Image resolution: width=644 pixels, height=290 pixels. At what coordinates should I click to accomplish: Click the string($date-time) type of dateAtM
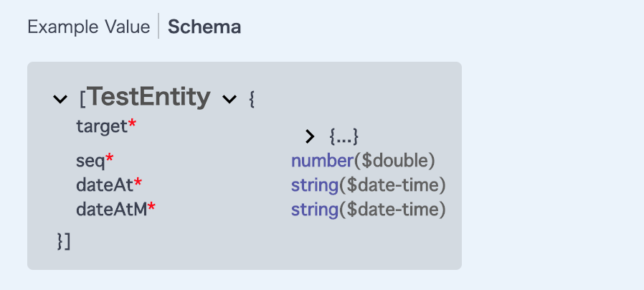[x=369, y=210]
